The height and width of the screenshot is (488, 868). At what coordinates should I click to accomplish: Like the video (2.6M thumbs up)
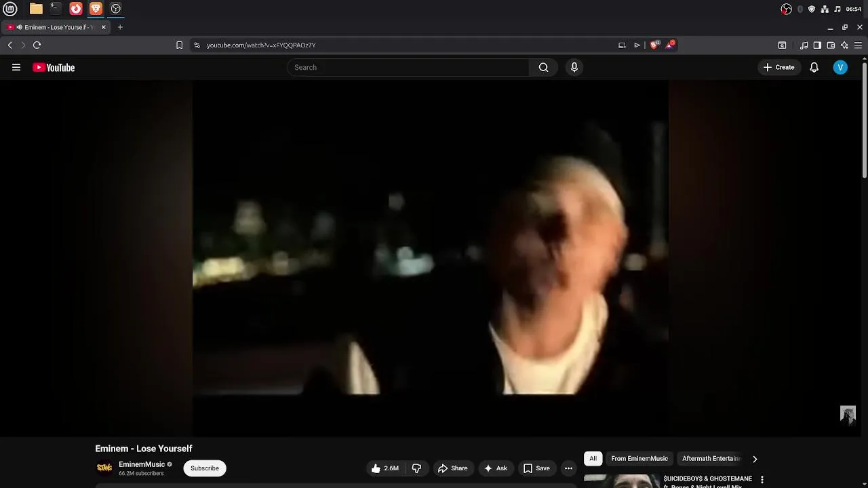384,468
